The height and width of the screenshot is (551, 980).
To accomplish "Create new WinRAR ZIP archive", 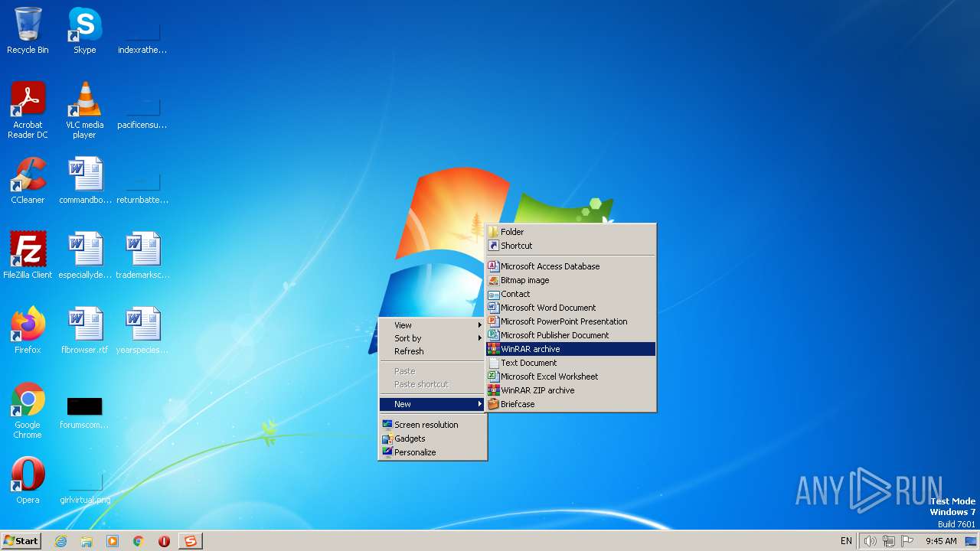I will (571, 390).
